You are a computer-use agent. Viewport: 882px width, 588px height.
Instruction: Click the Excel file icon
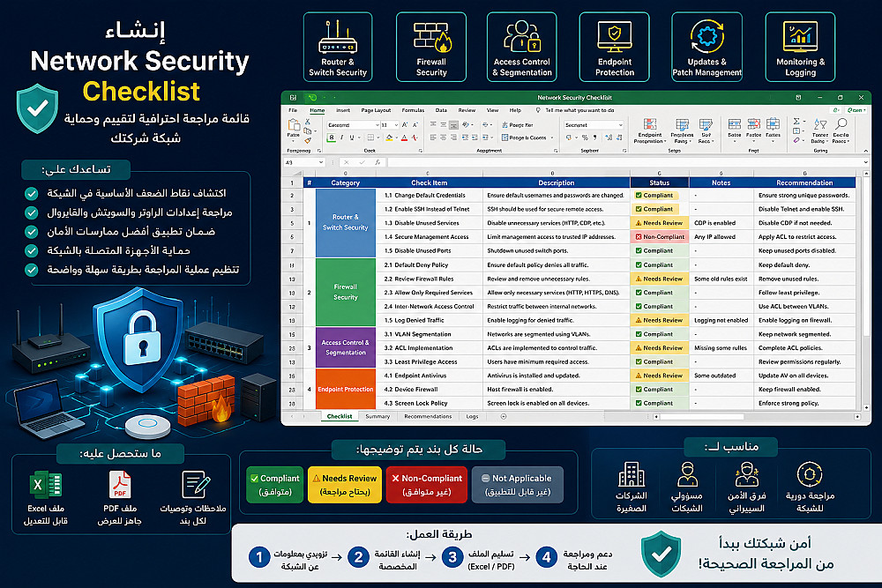pyautogui.click(x=46, y=485)
